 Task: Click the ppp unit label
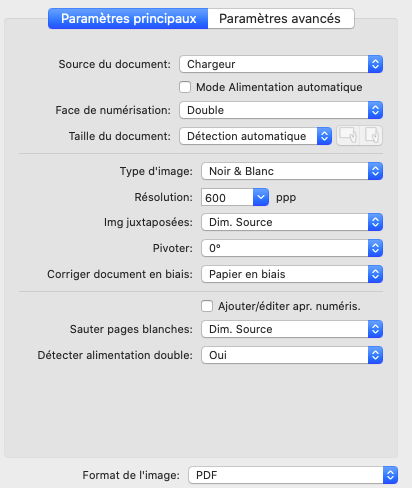[286, 198]
